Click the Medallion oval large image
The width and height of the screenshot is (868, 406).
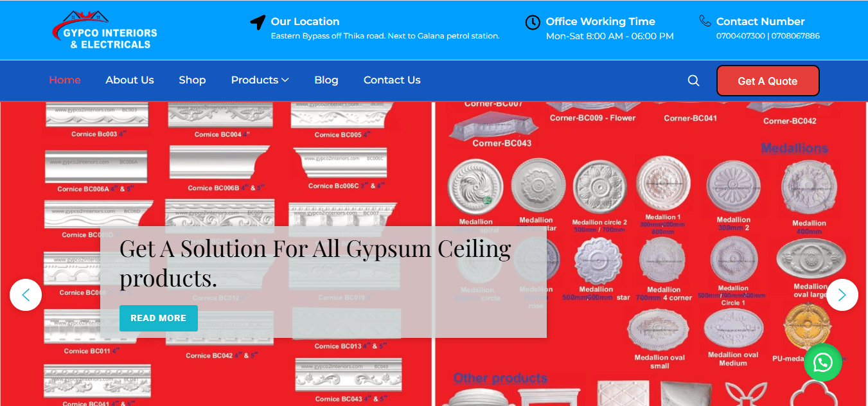click(x=810, y=260)
